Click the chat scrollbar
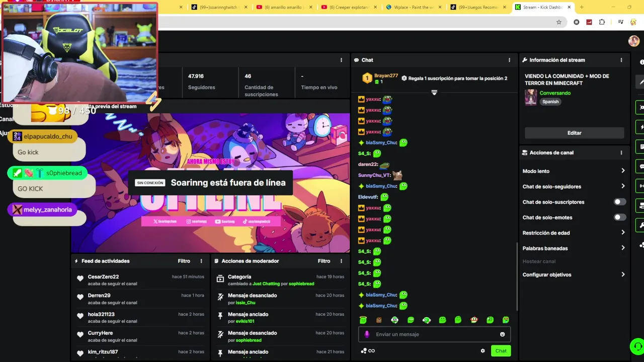The image size is (644, 362). pos(516,277)
